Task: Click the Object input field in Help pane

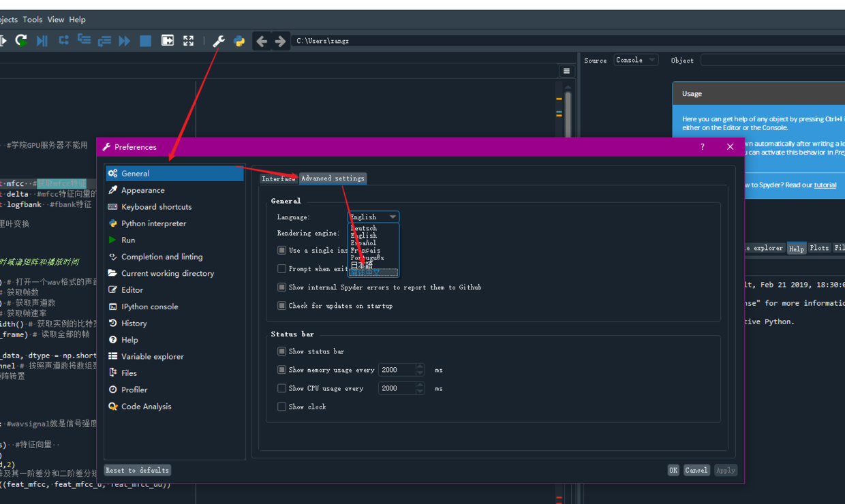Action: coord(773,60)
